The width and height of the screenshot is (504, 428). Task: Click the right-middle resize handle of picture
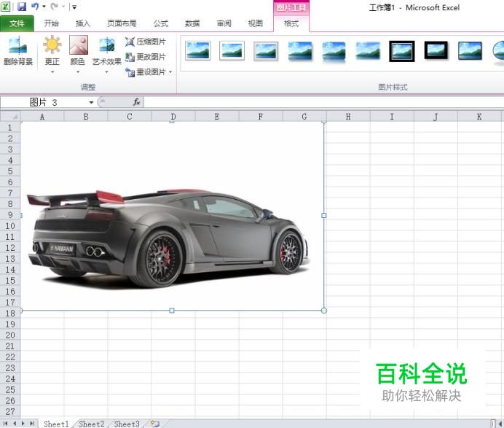tap(323, 215)
